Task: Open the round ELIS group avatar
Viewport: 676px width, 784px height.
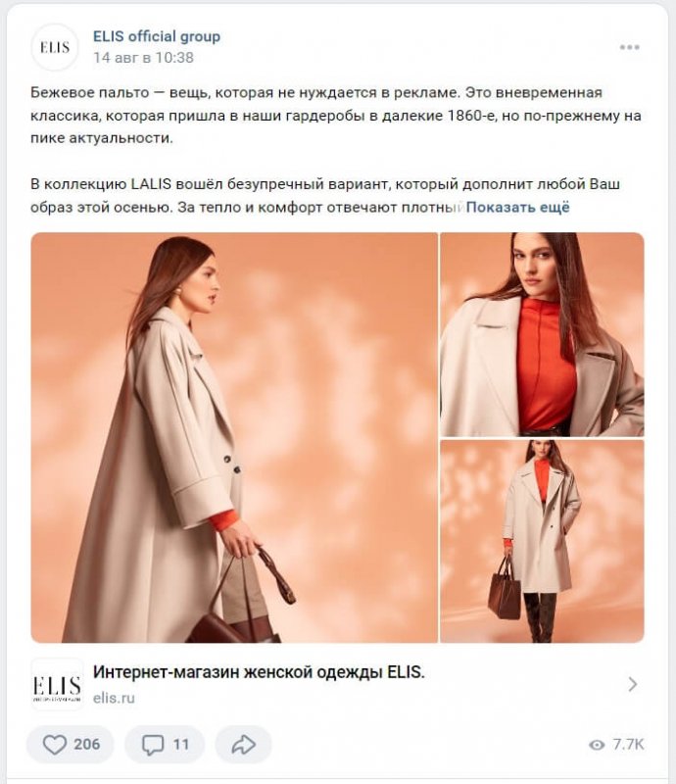Action: coord(55,47)
